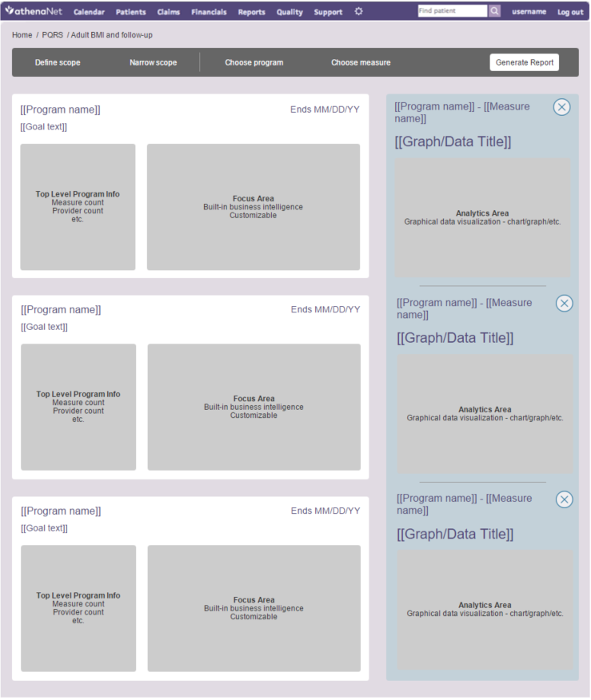
Task: Switch to Narrow scope step
Action: (153, 62)
